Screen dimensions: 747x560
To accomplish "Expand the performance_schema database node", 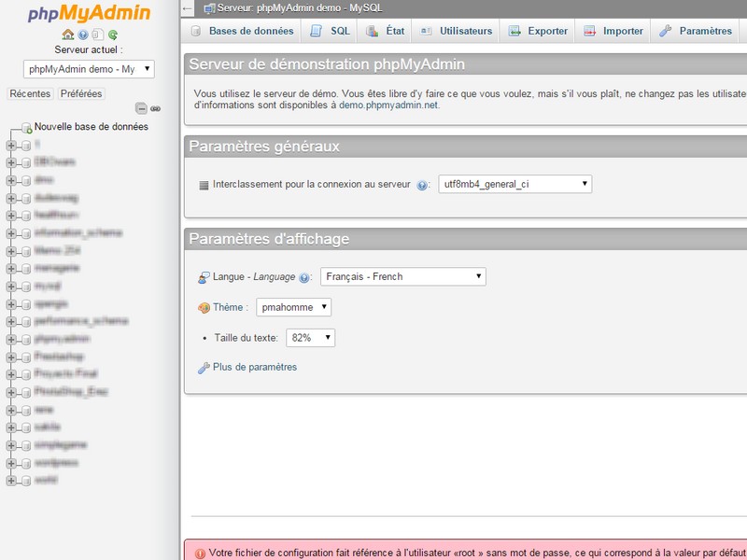I will [x=11, y=322].
